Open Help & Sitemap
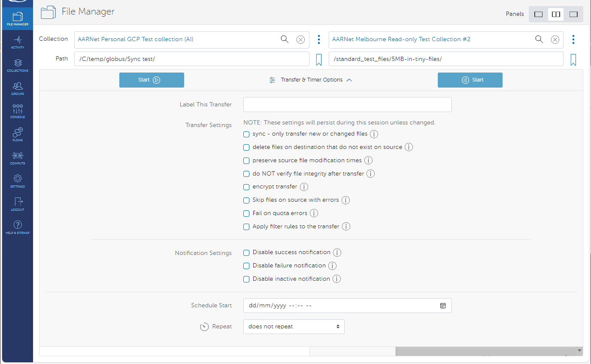This screenshot has height=364, width=591. (x=17, y=227)
